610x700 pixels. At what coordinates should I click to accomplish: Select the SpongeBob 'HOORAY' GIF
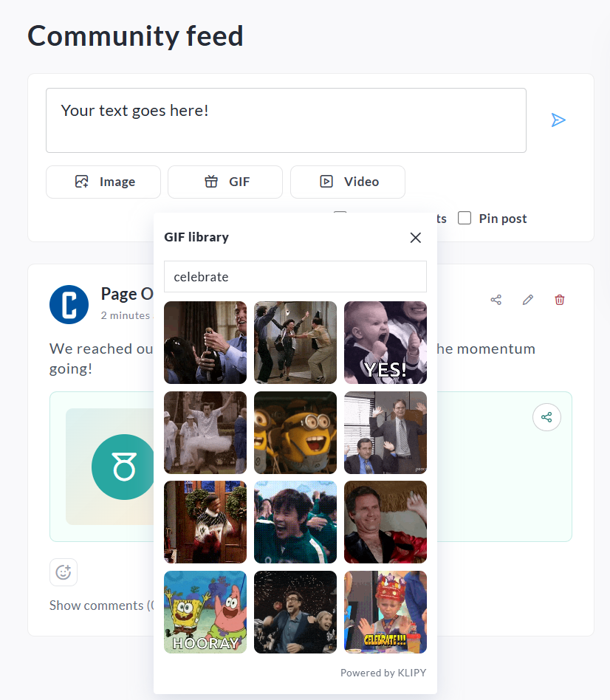click(205, 612)
